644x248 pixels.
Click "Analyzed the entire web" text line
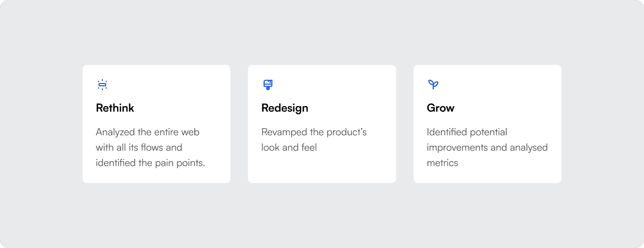[x=148, y=132]
